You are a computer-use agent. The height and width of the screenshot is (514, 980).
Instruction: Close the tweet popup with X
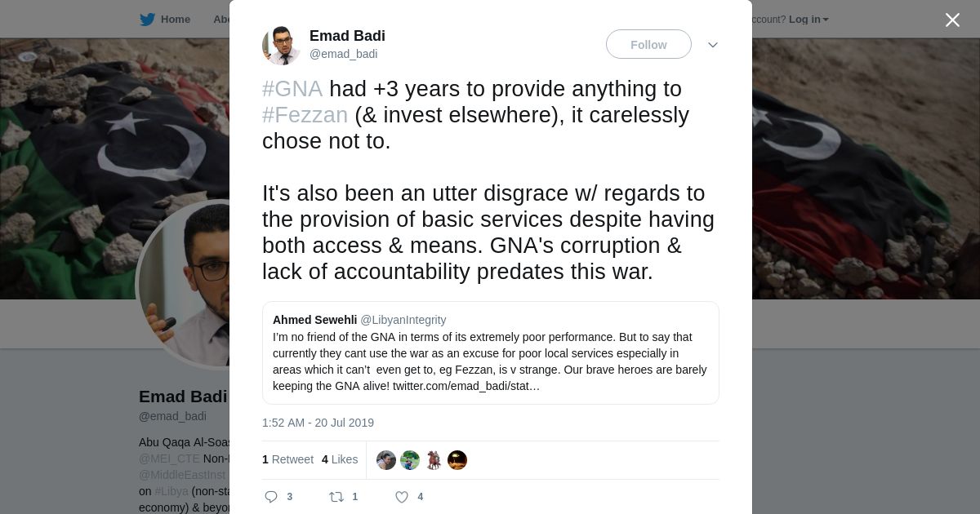pos(952,20)
